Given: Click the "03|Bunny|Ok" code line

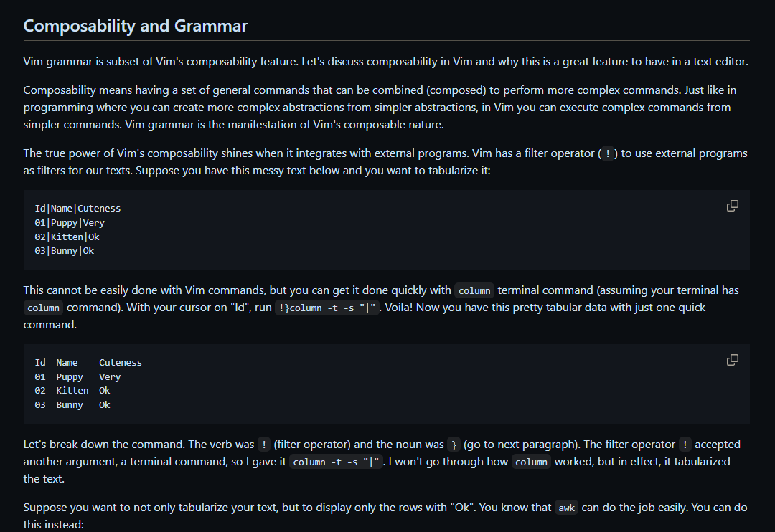Looking at the screenshot, I should coord(64,251).
